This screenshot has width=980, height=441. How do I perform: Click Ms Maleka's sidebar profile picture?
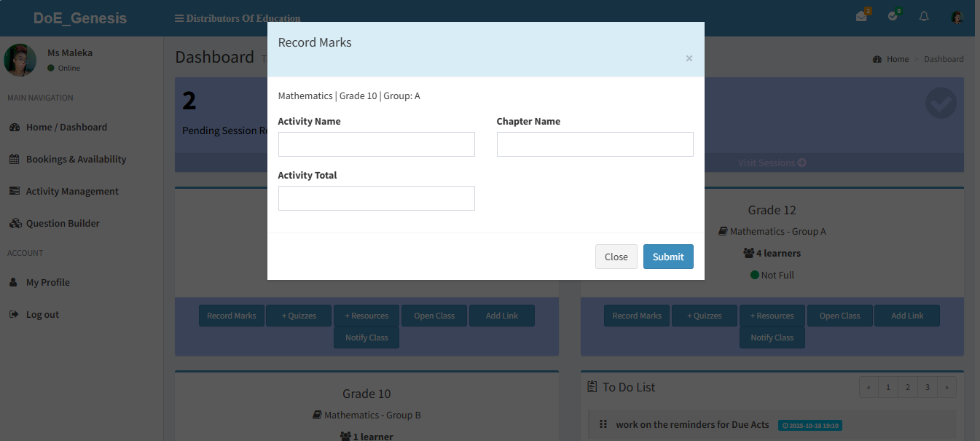[x=20, y=61]
